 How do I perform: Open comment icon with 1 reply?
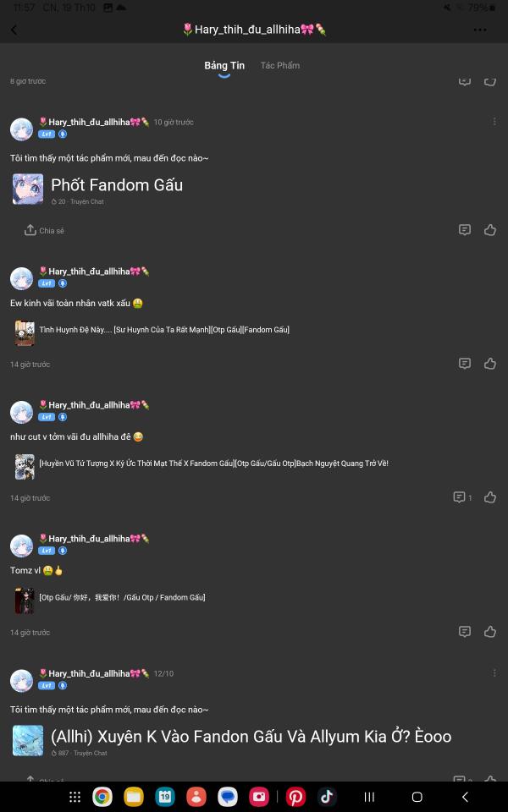(462, 497)
